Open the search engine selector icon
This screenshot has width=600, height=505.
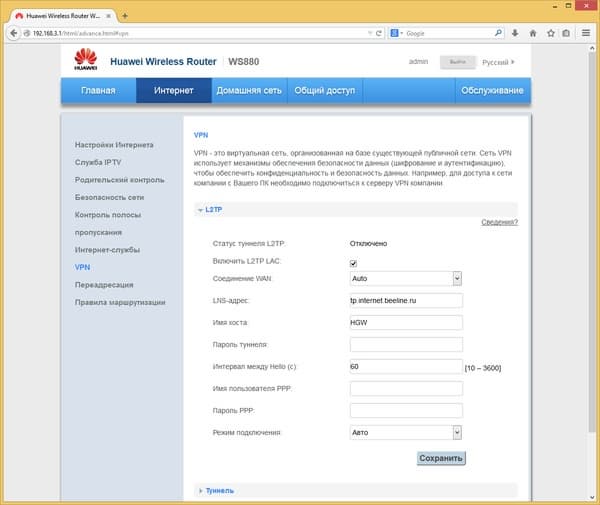coord(396,33)
